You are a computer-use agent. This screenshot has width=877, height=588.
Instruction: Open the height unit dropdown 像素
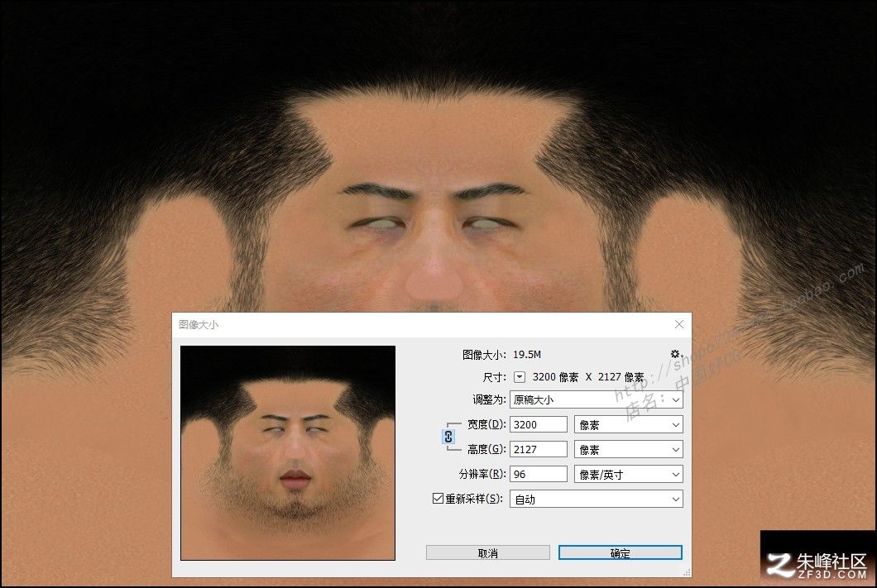point(629,449)
